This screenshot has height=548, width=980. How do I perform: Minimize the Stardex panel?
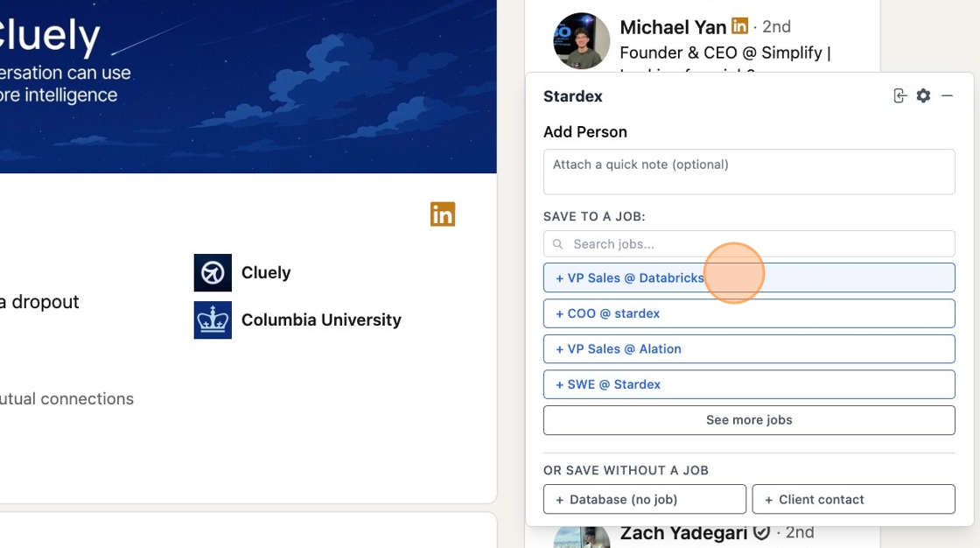[x=947, y=96]
